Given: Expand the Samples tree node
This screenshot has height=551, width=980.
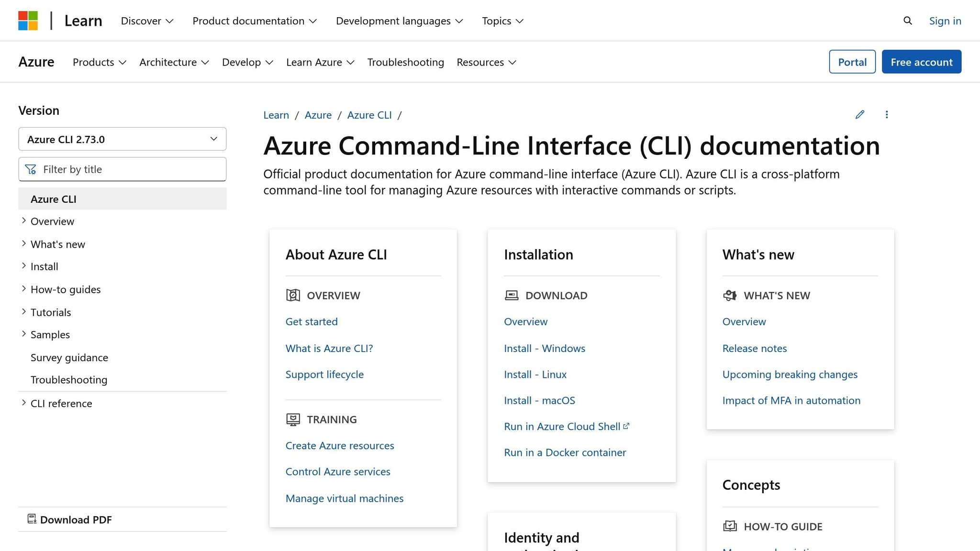Looking at the screenshot, I should [x=23, y=334].
